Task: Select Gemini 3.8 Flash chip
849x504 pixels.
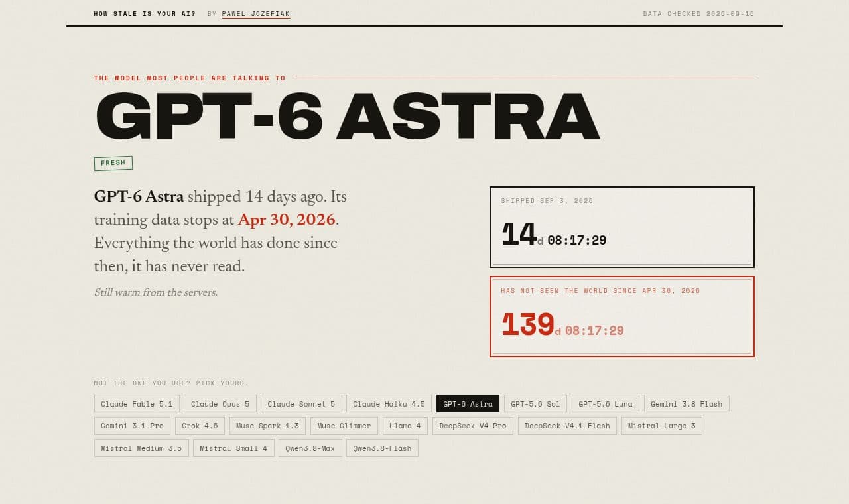Action: (x=686, y=404)
